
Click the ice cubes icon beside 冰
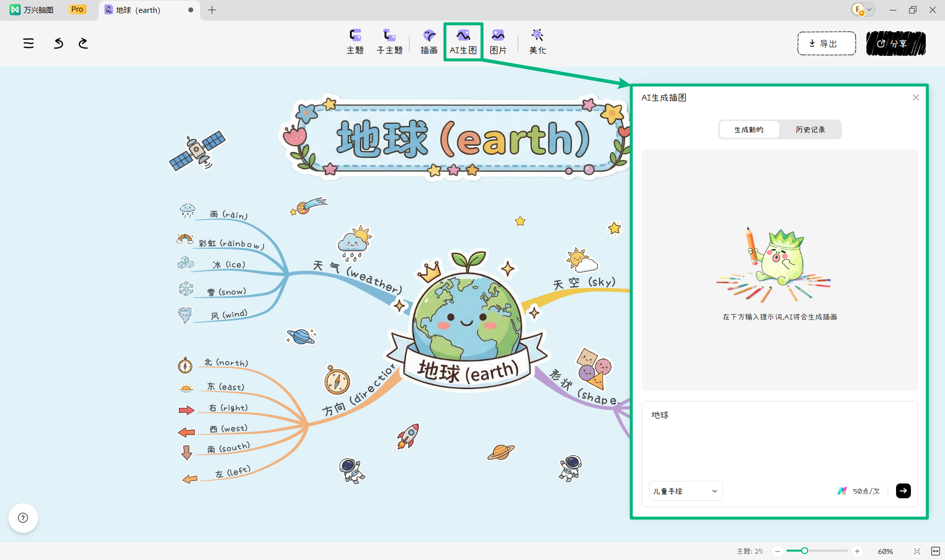(x=185, y=263)
